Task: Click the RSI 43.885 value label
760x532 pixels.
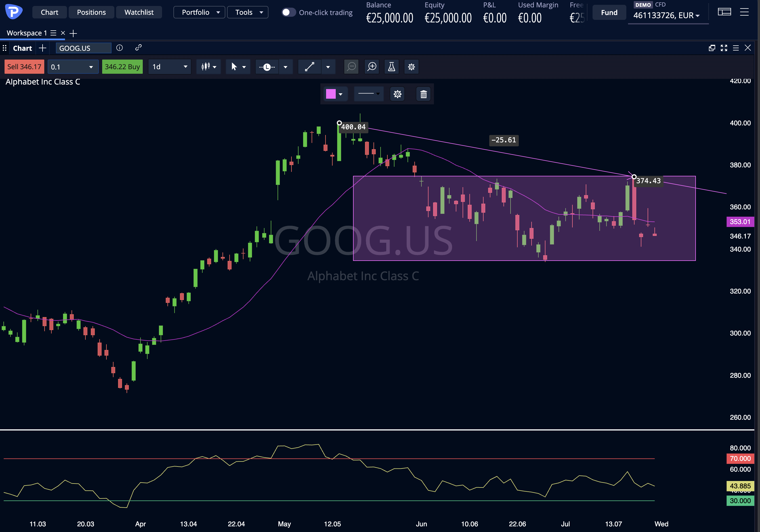Action: (x=740, y=486)
